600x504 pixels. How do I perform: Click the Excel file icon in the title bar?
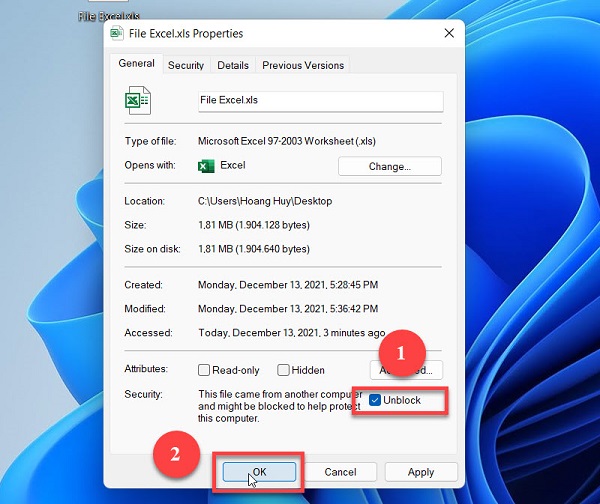click(x=117, y=33)
